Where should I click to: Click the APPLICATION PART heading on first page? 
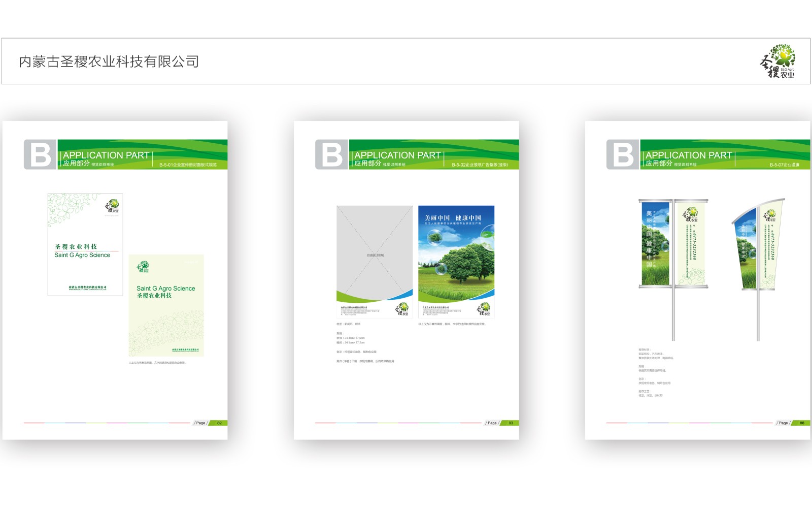[106, 155]
